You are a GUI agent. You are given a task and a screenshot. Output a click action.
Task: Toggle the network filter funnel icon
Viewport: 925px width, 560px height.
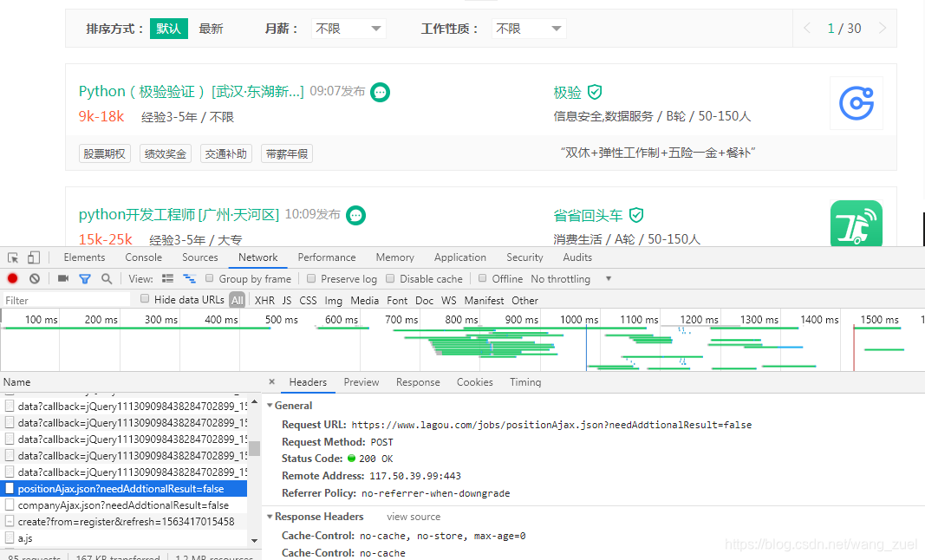pos(85,278)
